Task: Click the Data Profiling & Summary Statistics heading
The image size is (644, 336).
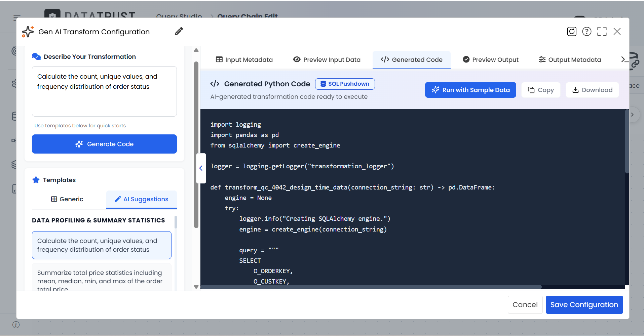Action: click(x=99, y=220)
